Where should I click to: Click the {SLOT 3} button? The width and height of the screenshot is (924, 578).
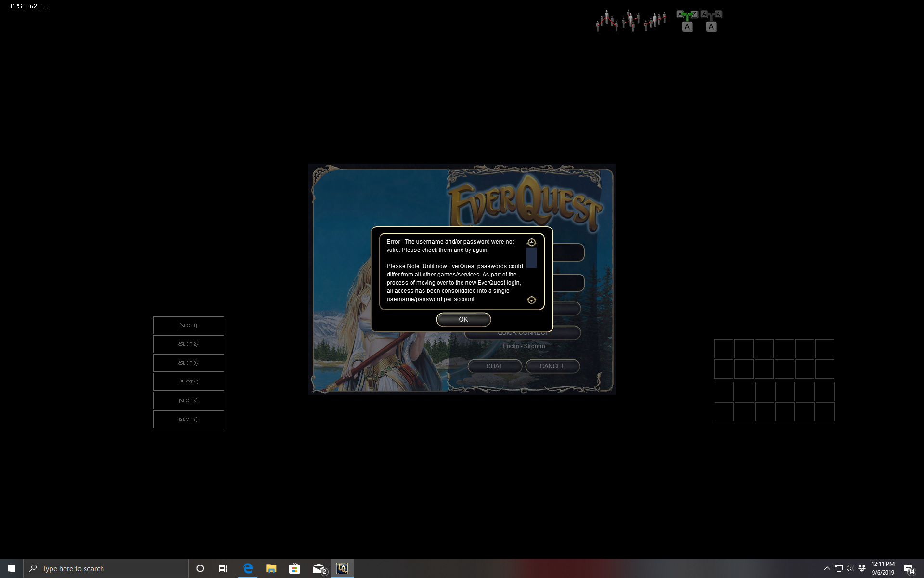pyautogui.click(x=189, y=363)
